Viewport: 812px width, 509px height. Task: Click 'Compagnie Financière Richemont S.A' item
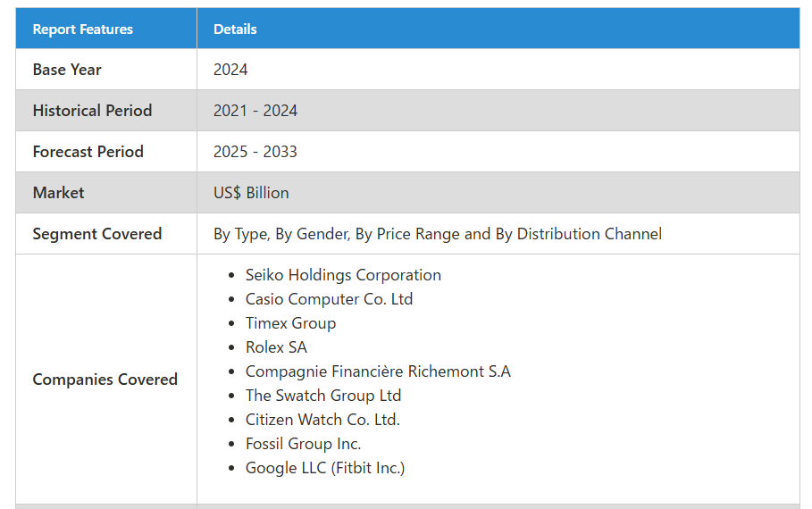point(378,371)
